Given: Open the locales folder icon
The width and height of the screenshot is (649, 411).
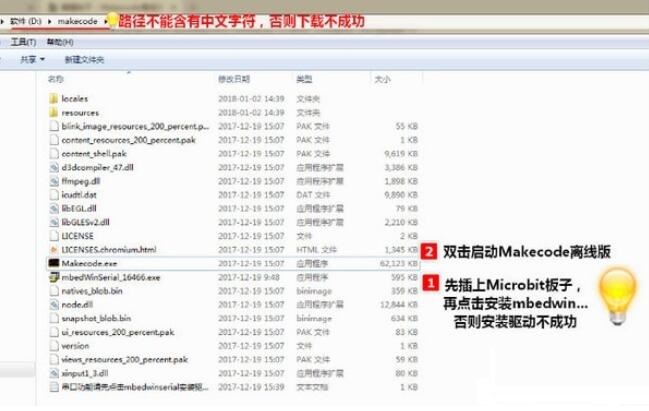Looking at the screenshot, I should pyautogui.click(x=53, y=99).
